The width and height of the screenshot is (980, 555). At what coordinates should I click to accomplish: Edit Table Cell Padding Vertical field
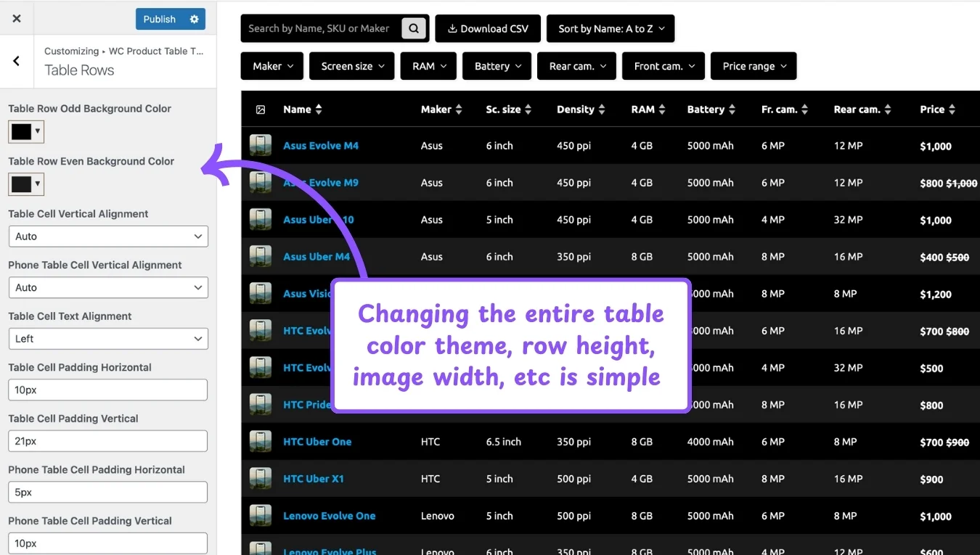point(108,441)
